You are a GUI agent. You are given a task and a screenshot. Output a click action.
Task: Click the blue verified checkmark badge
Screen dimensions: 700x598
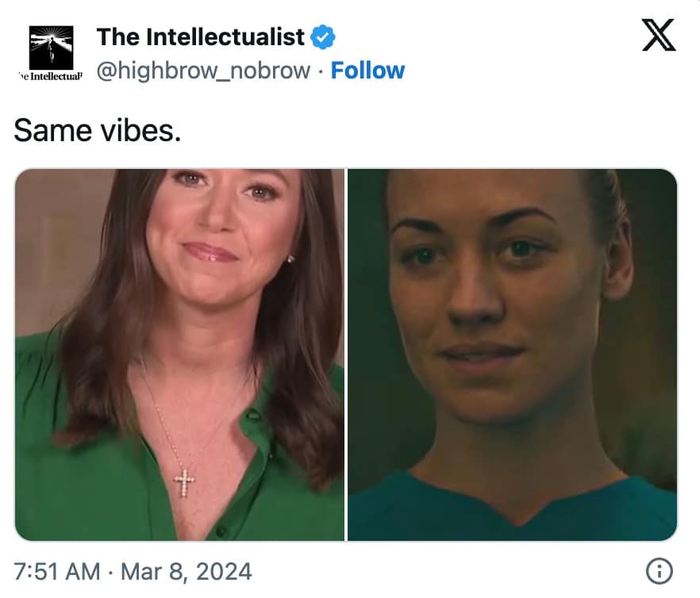tap(323, 36)
